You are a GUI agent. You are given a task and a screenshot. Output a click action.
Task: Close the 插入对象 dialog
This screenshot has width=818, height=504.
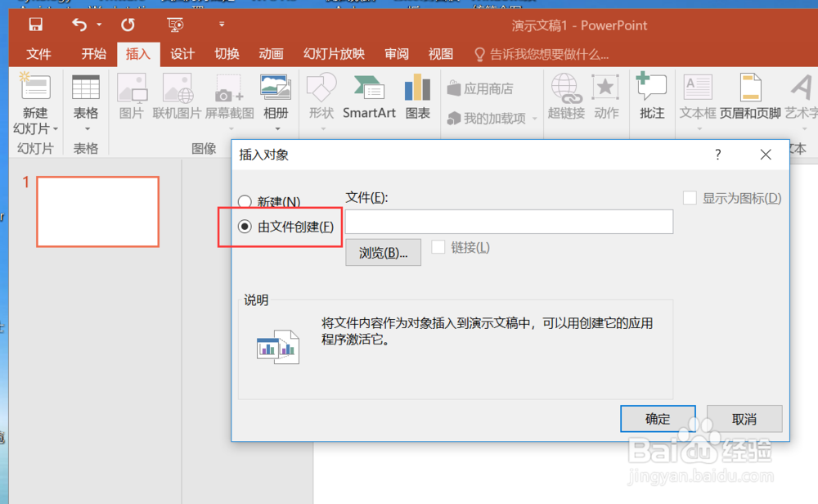click(766, 155)
